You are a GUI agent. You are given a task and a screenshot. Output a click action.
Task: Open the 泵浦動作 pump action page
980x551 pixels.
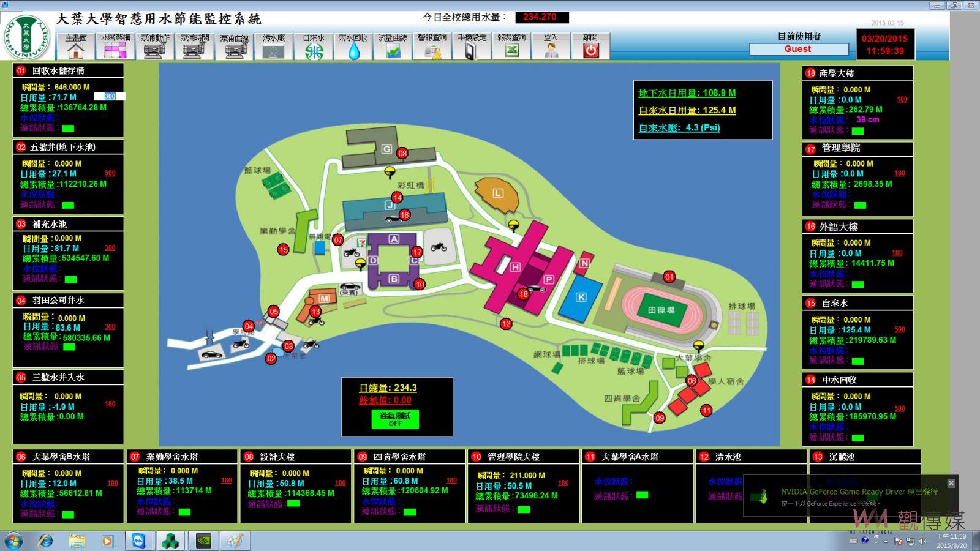click(x=154, y=46)
